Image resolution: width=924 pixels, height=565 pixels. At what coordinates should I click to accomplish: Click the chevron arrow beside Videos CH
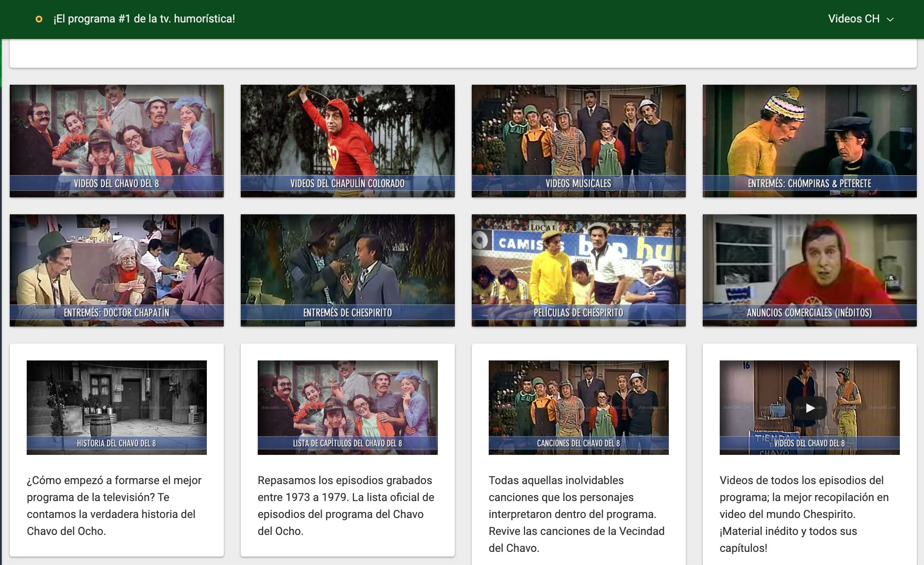click(x=891, y=19)
